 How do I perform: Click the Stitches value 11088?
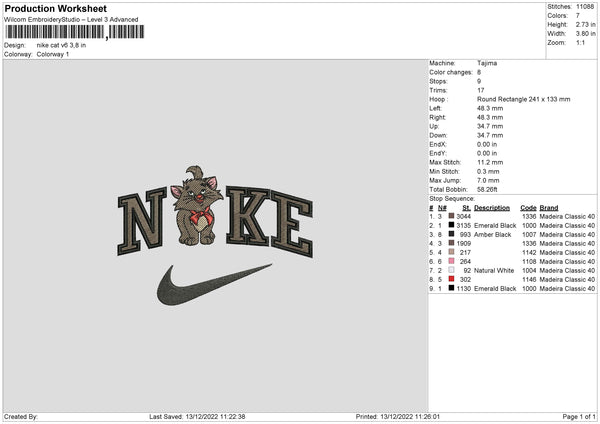click(x=585, y=7)
